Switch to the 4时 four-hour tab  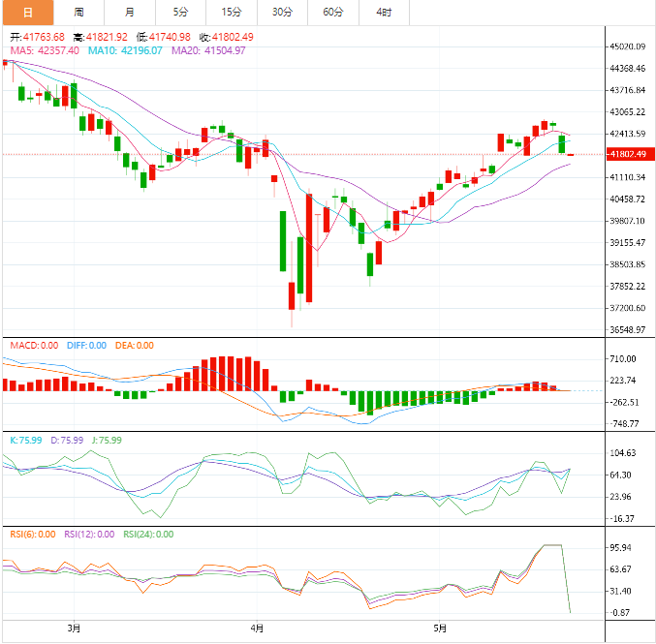click(x=384, y=13)
